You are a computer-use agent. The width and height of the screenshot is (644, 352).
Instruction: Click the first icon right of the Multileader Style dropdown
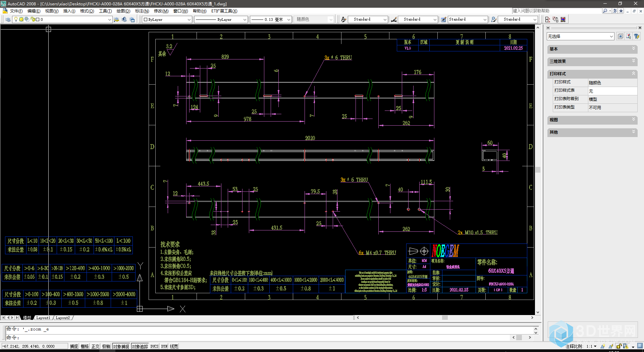[x=547, y=19]
